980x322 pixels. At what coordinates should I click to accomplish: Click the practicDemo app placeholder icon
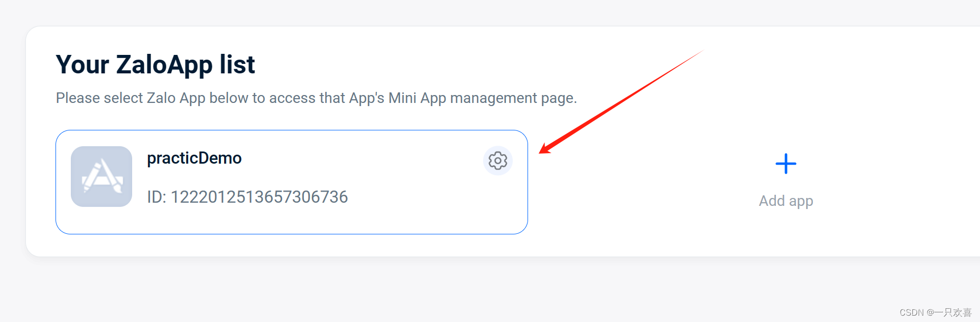pos(101,176)
